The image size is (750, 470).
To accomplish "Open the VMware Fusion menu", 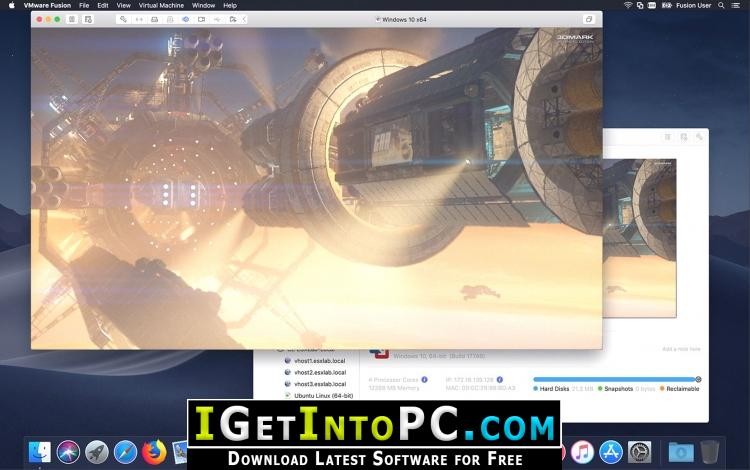I will pos(47,5).
